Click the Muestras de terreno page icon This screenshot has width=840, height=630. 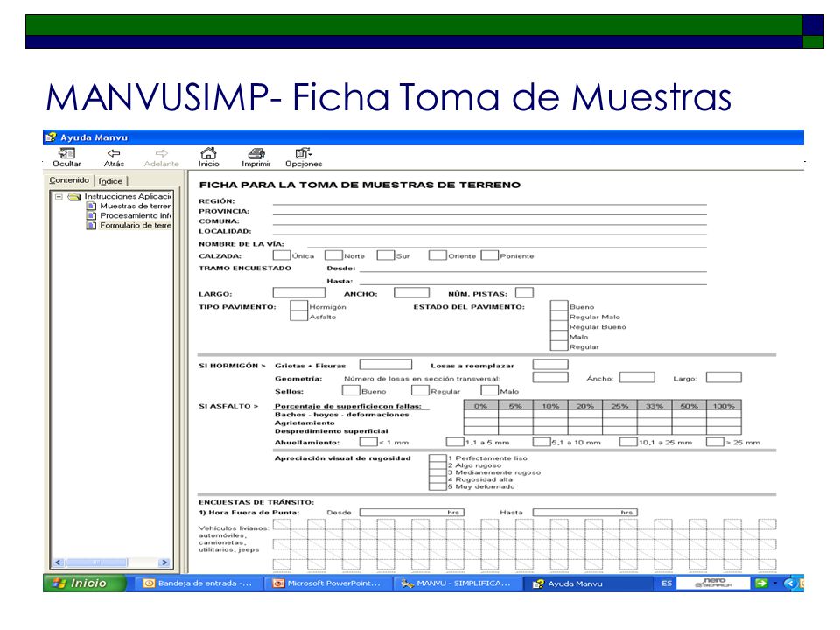92,206
